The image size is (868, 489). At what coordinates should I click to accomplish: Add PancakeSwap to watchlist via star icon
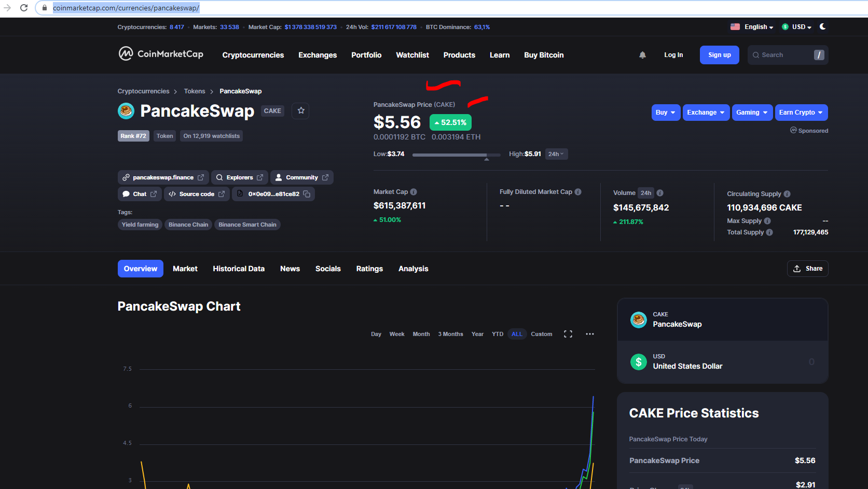tap(300, 110)
